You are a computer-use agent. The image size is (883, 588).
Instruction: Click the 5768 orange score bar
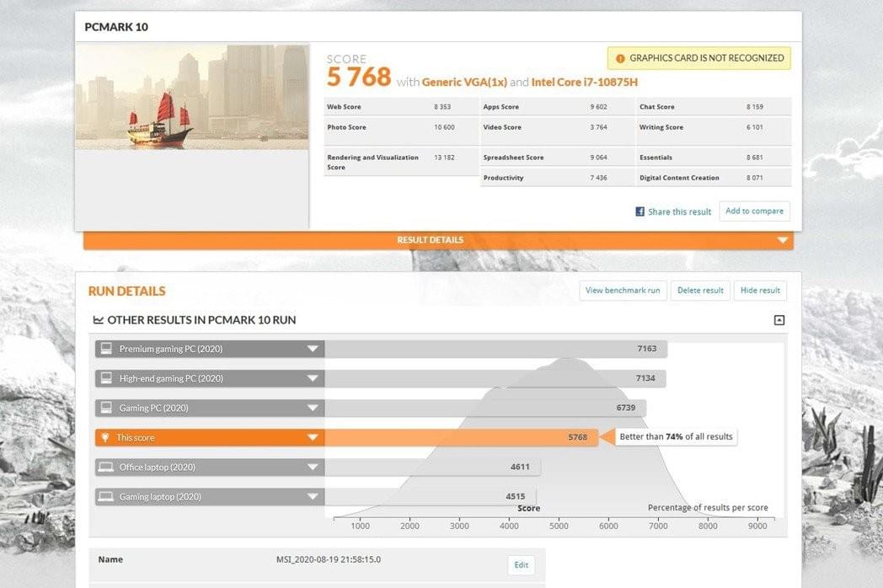[x=461, y=437]
